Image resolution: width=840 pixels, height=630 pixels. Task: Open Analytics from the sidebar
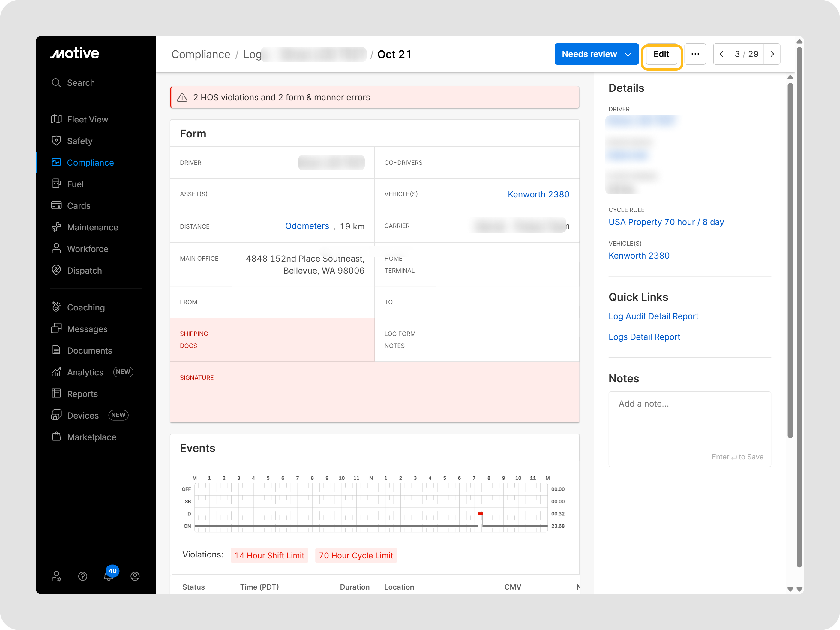click(x=85, y=372)
